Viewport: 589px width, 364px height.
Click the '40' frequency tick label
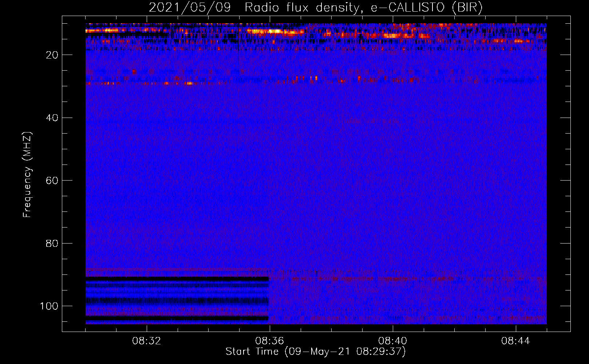(x=52, y=118)
